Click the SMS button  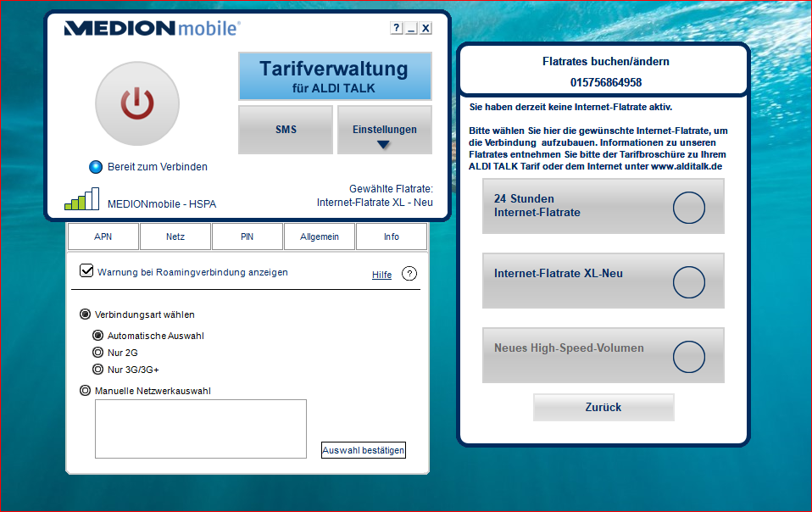(x=286, y=130)
